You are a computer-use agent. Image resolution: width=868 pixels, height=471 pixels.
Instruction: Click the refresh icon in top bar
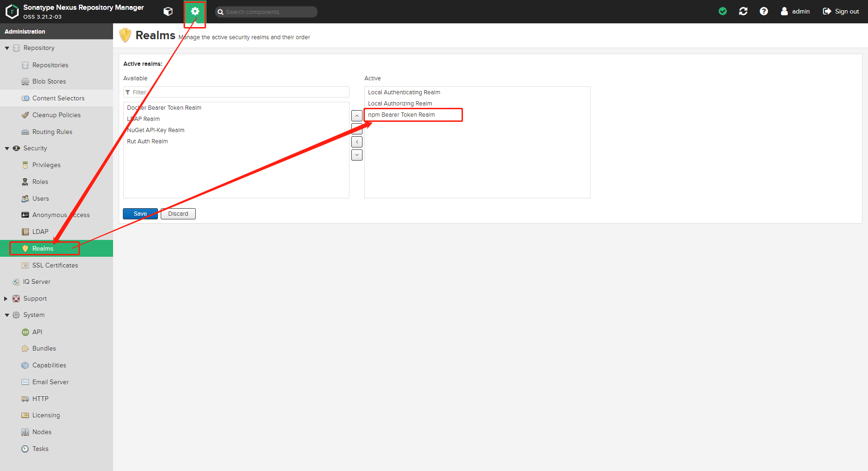743,11
